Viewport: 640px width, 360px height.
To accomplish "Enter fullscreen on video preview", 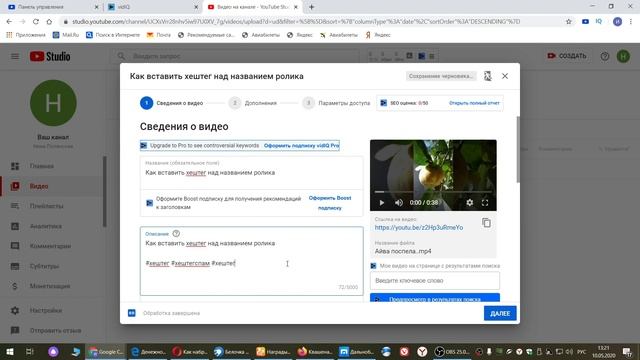I will [485, 202].
